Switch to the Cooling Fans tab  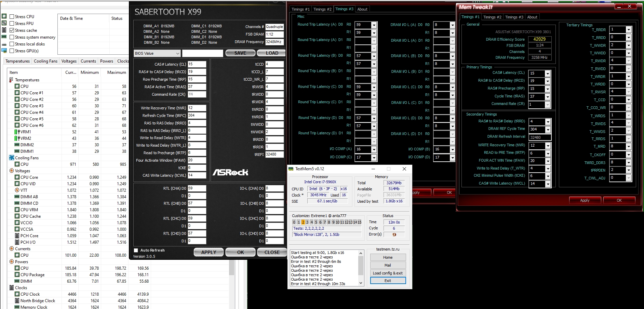[x=45, y=61]
